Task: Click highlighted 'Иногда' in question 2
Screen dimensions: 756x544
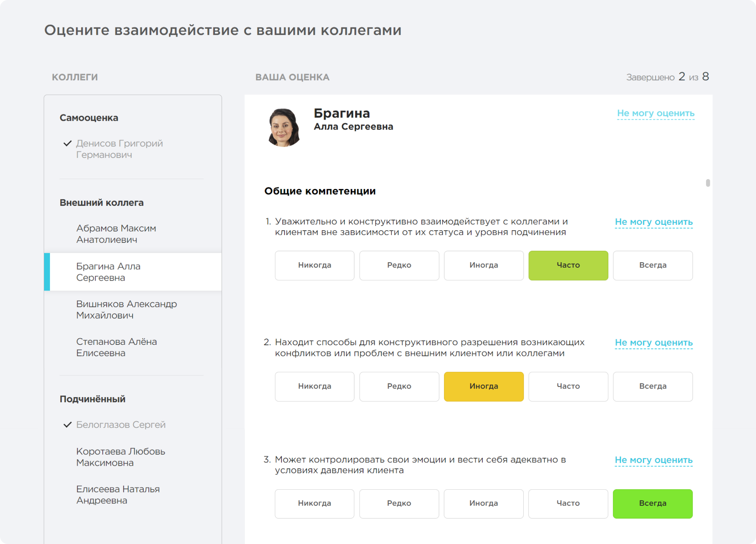Action: tap(484, 386)
